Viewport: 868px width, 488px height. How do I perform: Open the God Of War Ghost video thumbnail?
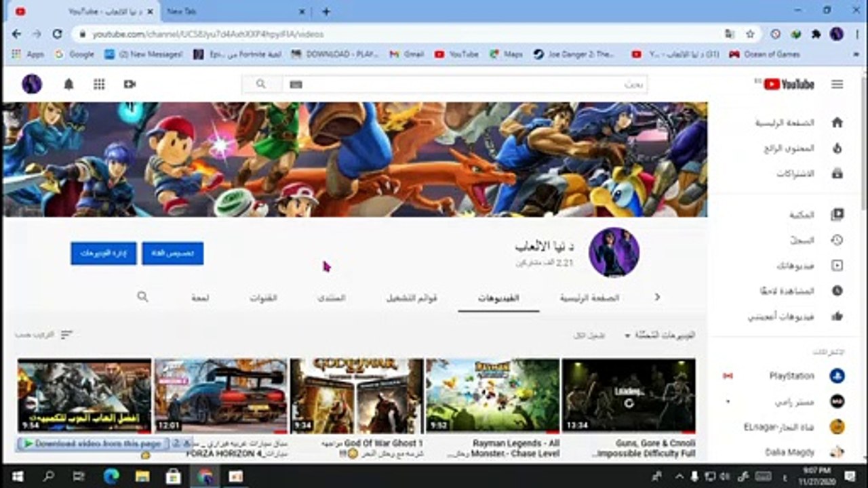coord(356,396)
